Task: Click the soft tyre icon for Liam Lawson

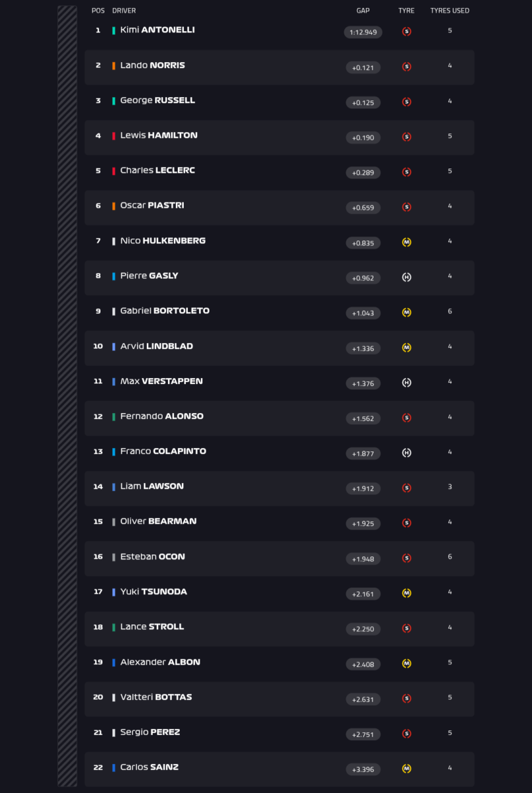Action: (x=406, y=488)
